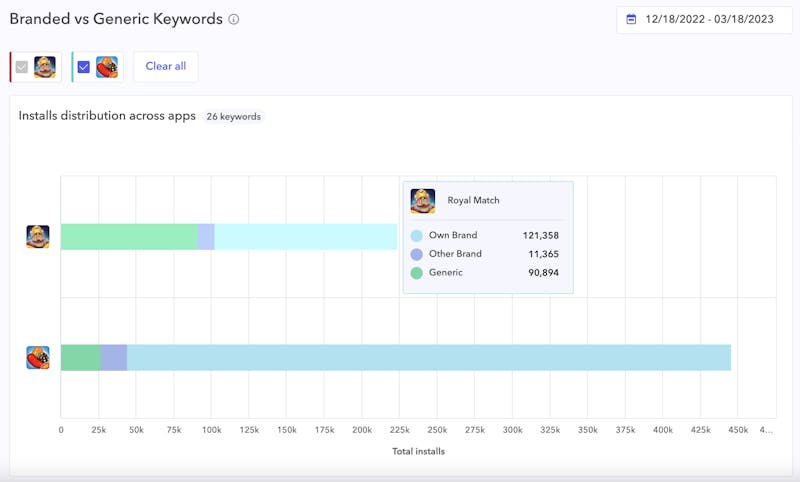Viewport: 800px width, 482px height.
Task: Click the calendar icon in the date picker
Action: pyautogui.click(x=631, y=19)
